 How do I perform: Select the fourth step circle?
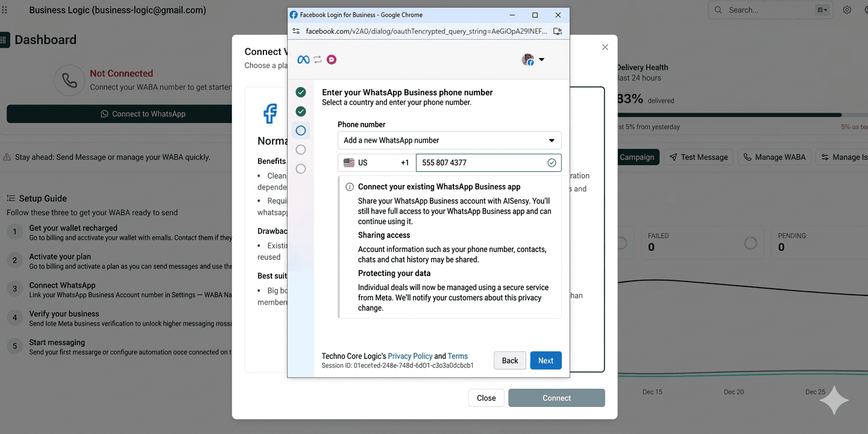point(301,149)
